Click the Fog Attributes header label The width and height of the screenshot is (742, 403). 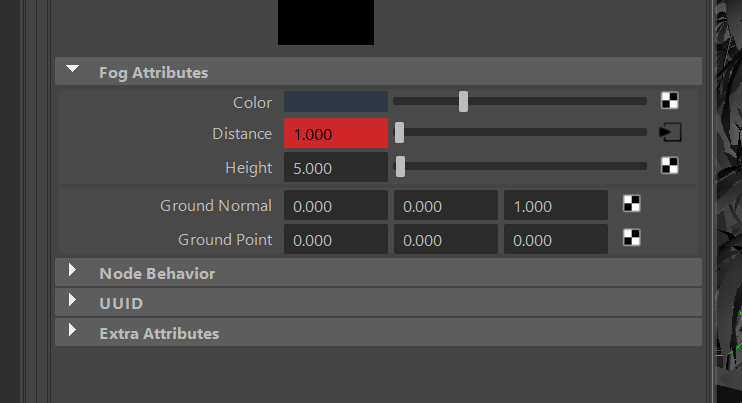[x=153, y=72]
